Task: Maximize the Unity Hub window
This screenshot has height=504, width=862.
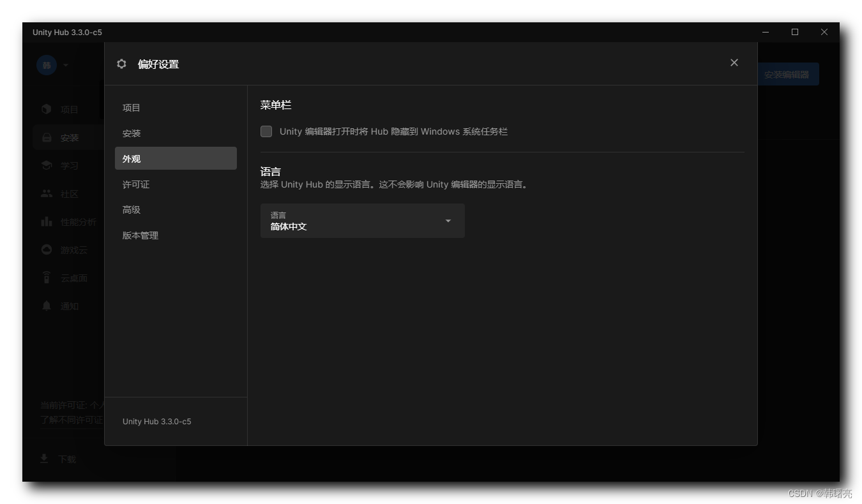Action: tap(795, 32)
